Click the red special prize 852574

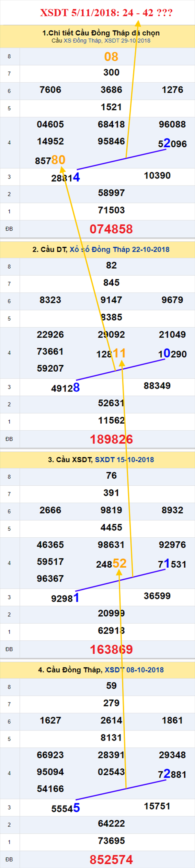(x=111, y=859)
